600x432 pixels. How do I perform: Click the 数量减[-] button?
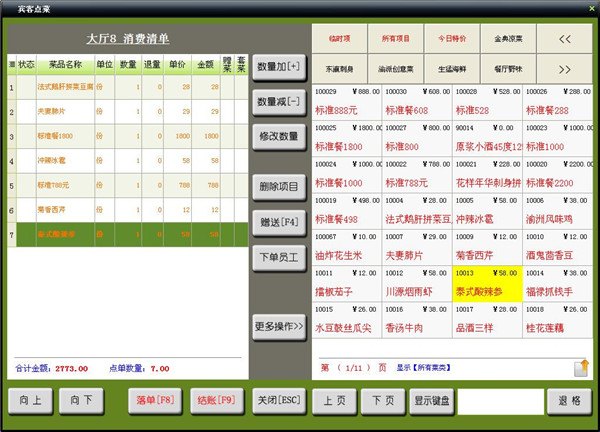pos(279,102)
